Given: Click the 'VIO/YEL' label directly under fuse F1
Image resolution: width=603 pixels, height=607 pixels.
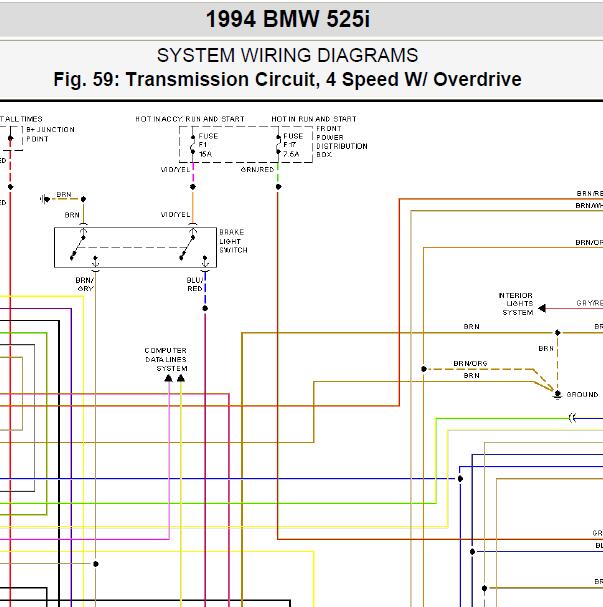Looking at the screenshot, I should [175, 170].
